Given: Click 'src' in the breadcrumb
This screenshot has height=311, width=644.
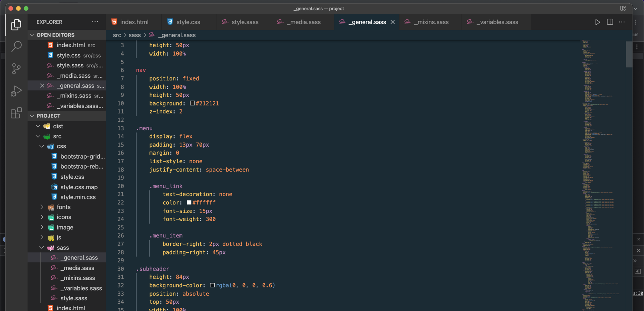Looking at the screenshot, I should point(117,35).
